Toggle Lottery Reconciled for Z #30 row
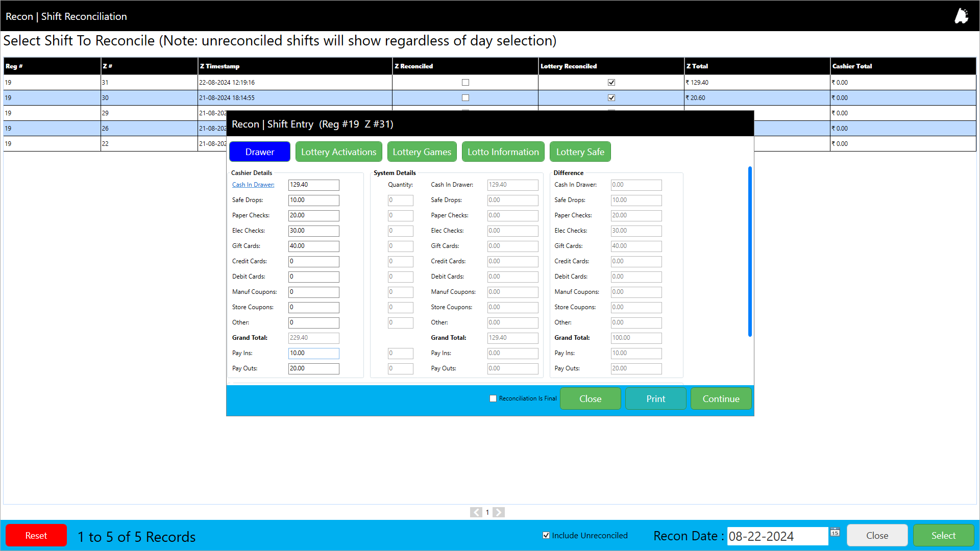 [x=611, y=97]
